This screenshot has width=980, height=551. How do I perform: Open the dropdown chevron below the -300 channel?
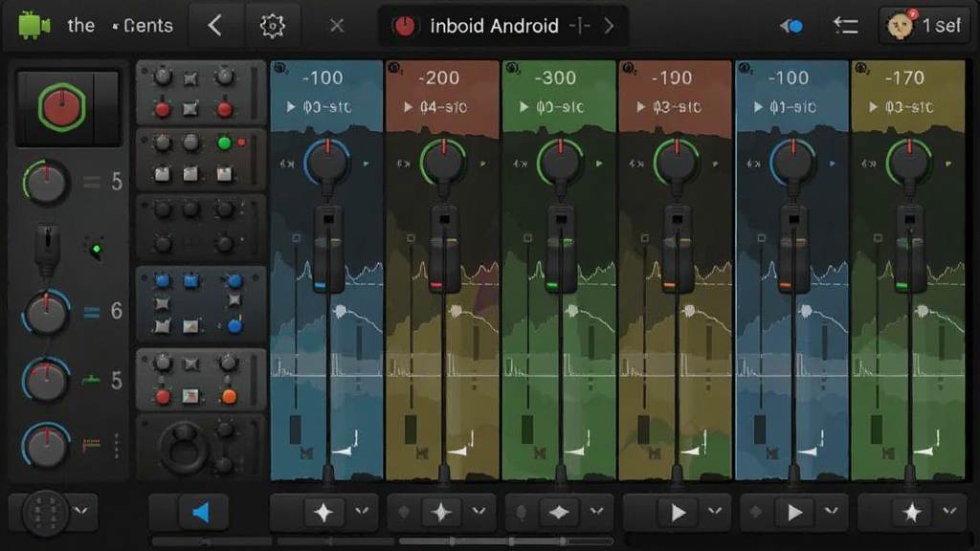597,512
